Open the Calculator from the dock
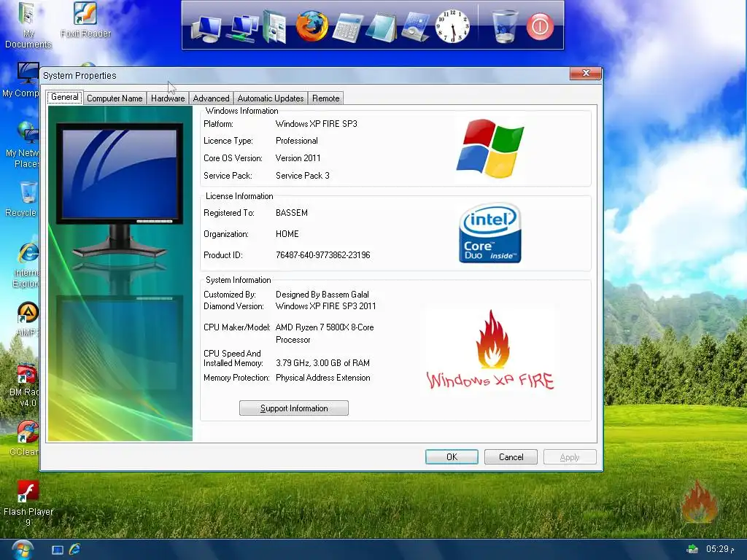Screen dimensions: 747x560 [348, 28]
